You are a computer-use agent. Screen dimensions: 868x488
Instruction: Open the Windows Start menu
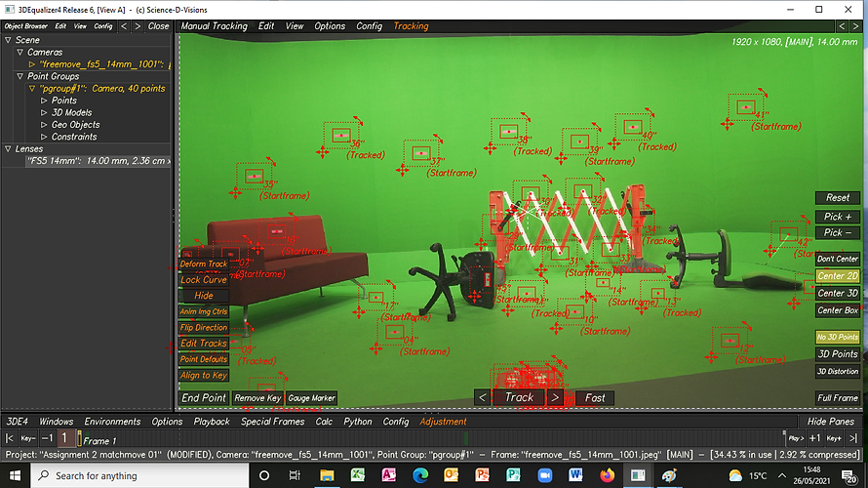point(15,475)
